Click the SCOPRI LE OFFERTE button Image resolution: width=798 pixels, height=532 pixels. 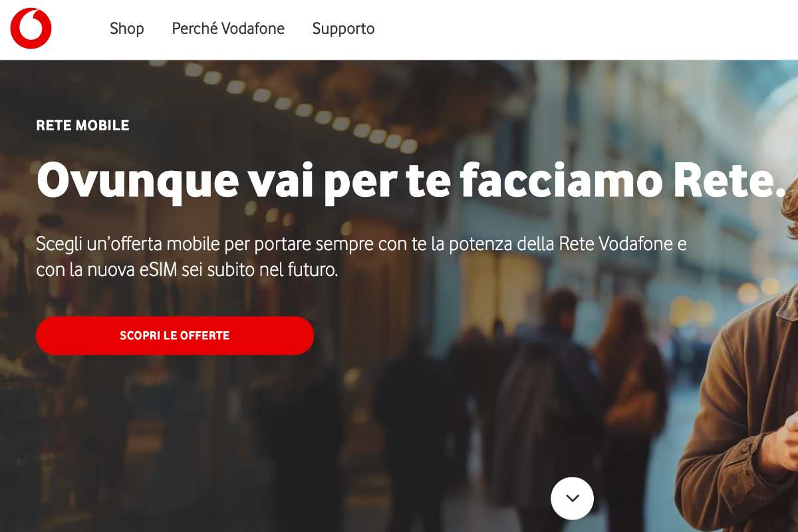[x=175, y=335]
